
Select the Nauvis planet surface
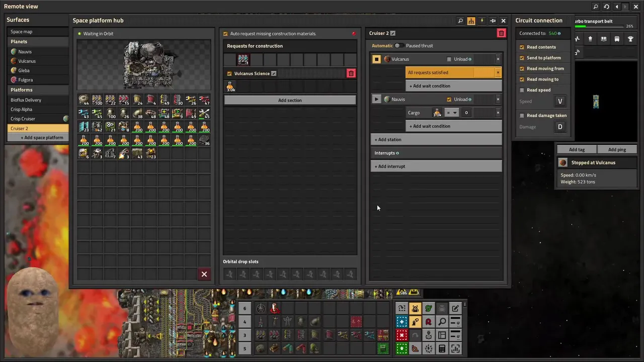[x=38, y=52]
